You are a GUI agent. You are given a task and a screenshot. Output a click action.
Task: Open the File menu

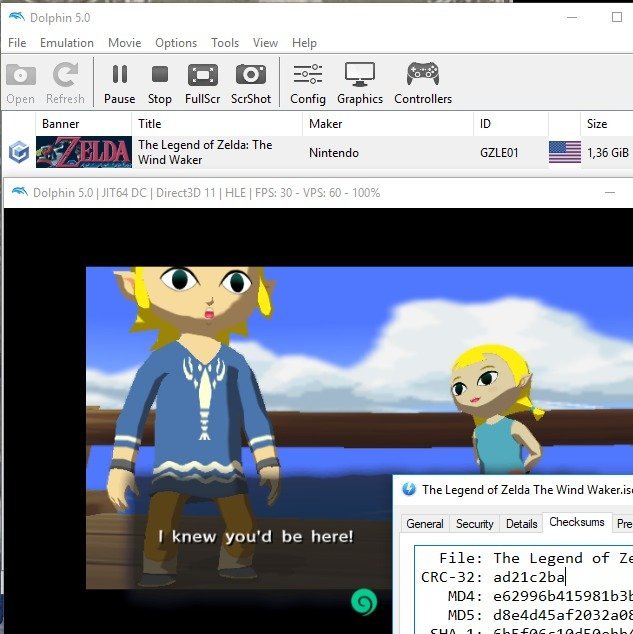tap(17, 43)
